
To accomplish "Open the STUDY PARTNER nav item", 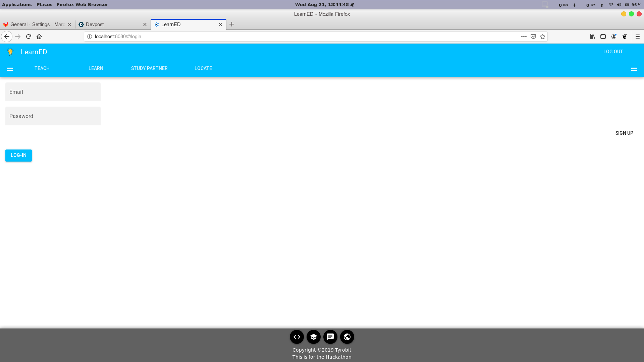I will 149,68.
